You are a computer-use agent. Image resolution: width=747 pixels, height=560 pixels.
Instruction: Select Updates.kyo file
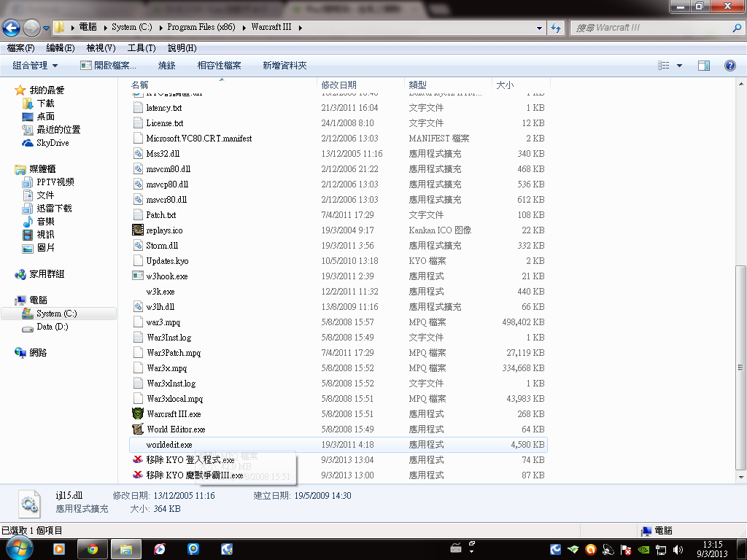click(167, 260)
